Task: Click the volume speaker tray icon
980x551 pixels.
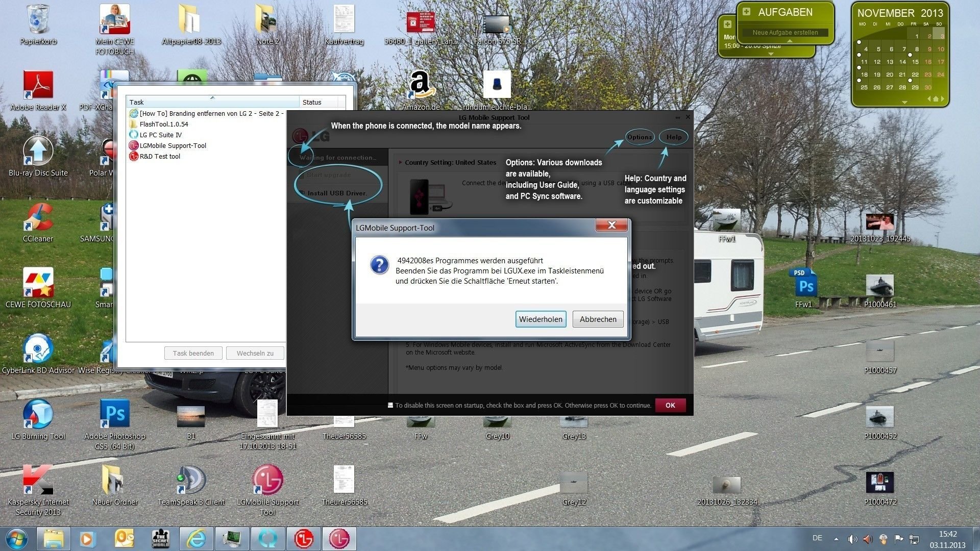Action: 852,539
